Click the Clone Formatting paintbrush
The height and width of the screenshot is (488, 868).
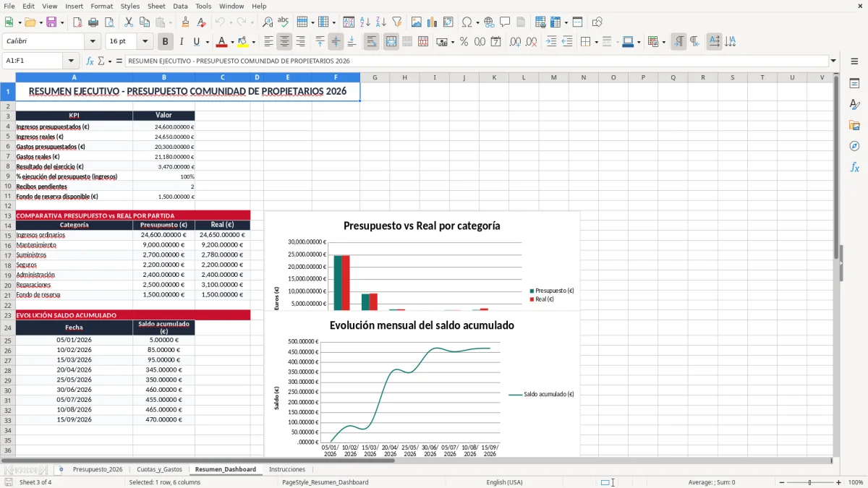click(x=186, y=22)
